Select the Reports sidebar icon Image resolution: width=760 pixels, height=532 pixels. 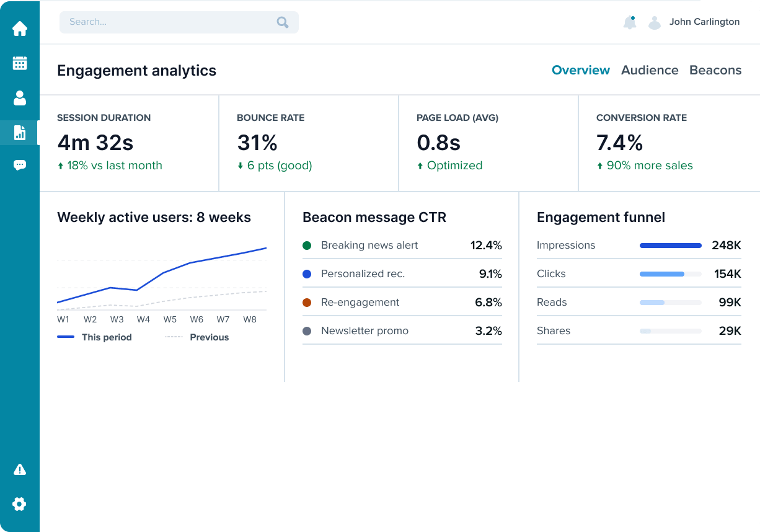tap(20, 132)
